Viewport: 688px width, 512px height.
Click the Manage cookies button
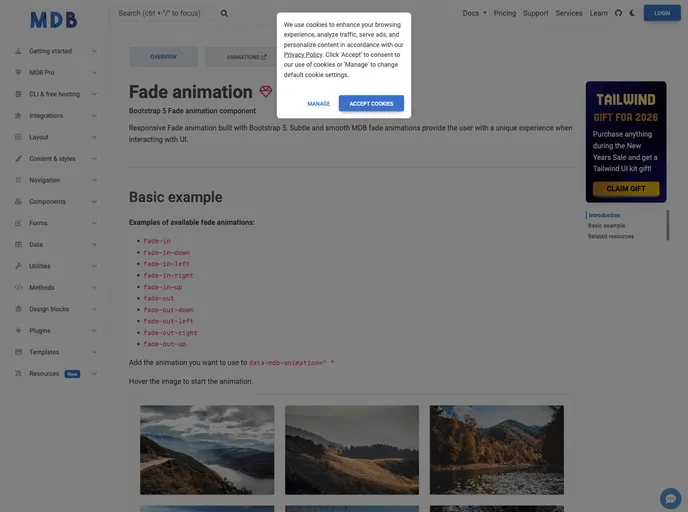point(319,104)
